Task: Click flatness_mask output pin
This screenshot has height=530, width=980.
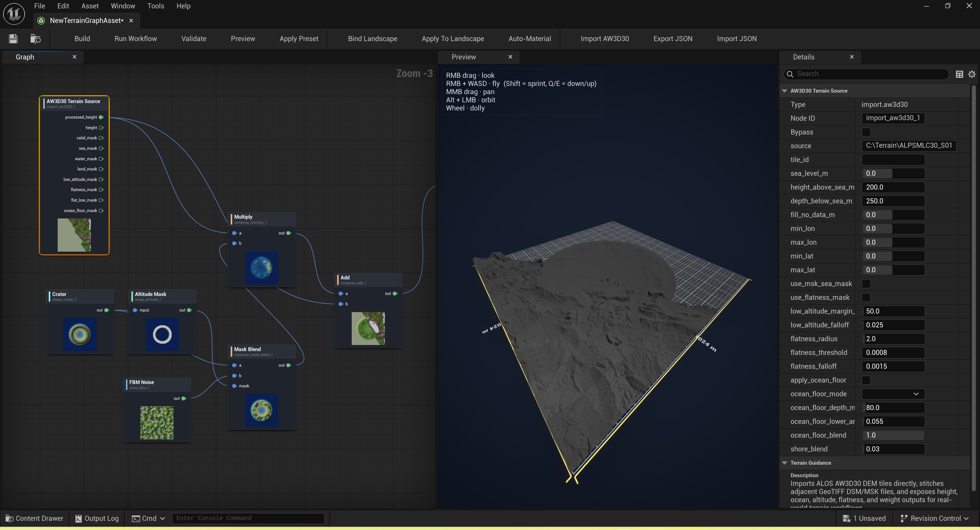Action: point(101,190)
